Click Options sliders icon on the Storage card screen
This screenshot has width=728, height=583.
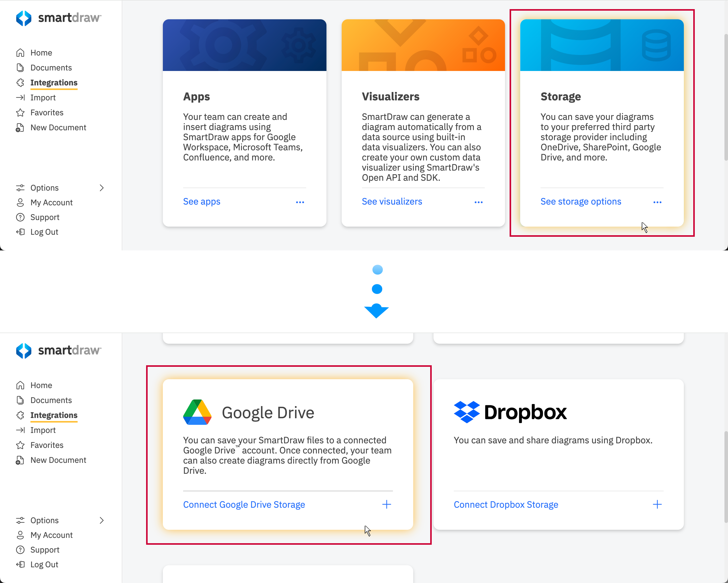(20, 188)
